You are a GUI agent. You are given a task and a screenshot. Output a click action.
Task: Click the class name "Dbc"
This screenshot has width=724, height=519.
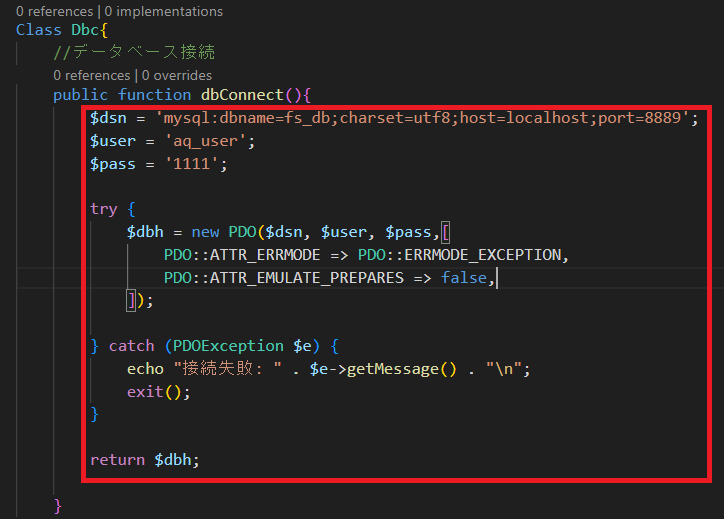point(85,30)
